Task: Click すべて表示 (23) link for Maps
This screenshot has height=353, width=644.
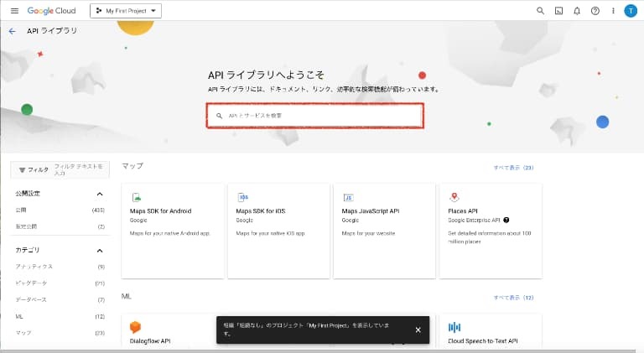Action: [513, 168]
